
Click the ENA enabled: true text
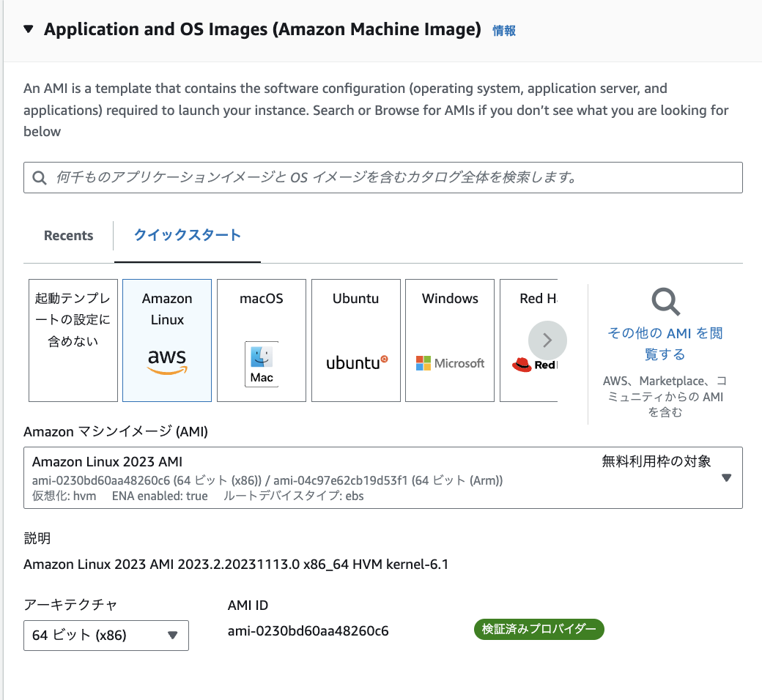pos(160,496)
